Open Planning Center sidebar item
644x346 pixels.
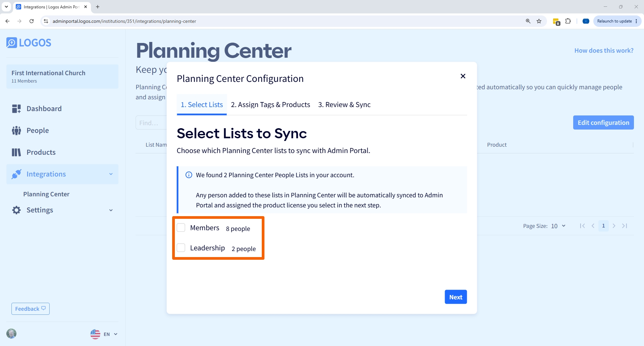(x=46, y=194)
